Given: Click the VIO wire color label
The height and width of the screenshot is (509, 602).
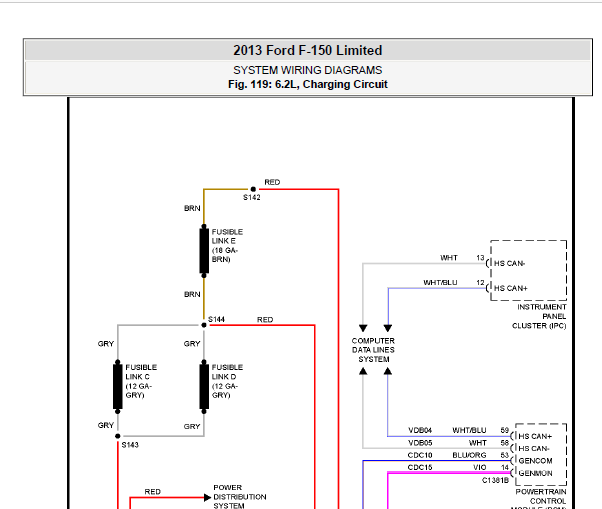Looking at the screenshot, I should [x=480, y=468].
